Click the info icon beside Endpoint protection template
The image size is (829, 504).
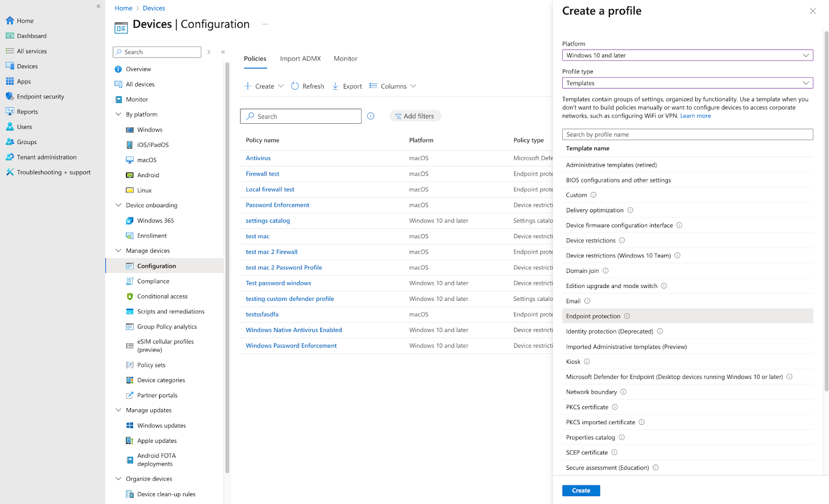(627, 316)
